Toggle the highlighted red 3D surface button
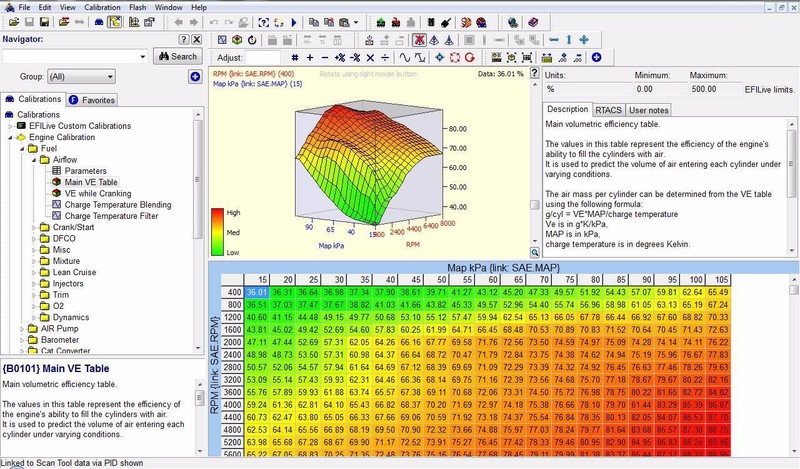800x469 pixels. click(x=421, y=40)
